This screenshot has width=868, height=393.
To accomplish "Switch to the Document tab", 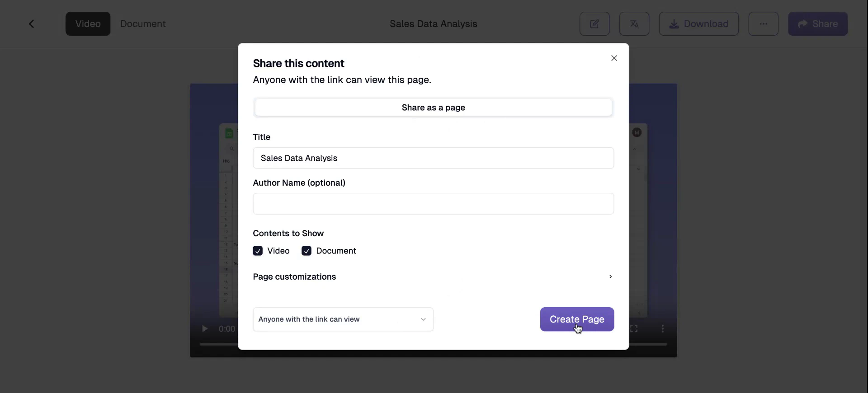I will tap(143, 23).
